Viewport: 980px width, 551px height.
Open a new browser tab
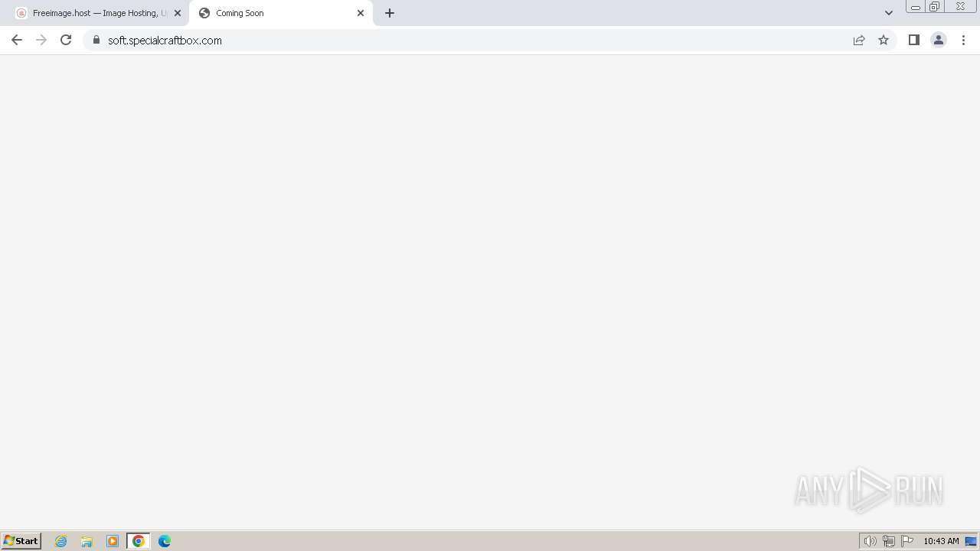390,13
